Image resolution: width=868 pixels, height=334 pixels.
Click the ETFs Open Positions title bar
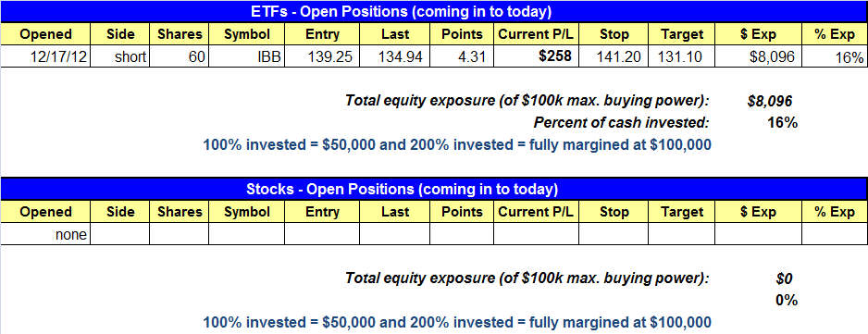click(434, 11)
